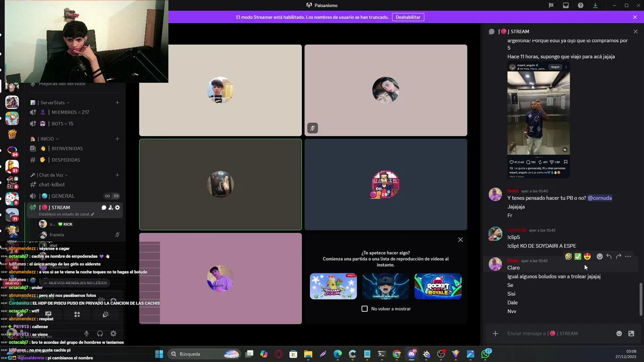Viewport: 644px width, 362px height.
Task: Edit channel status pencil under STREAM
Action: click(92, 214)
